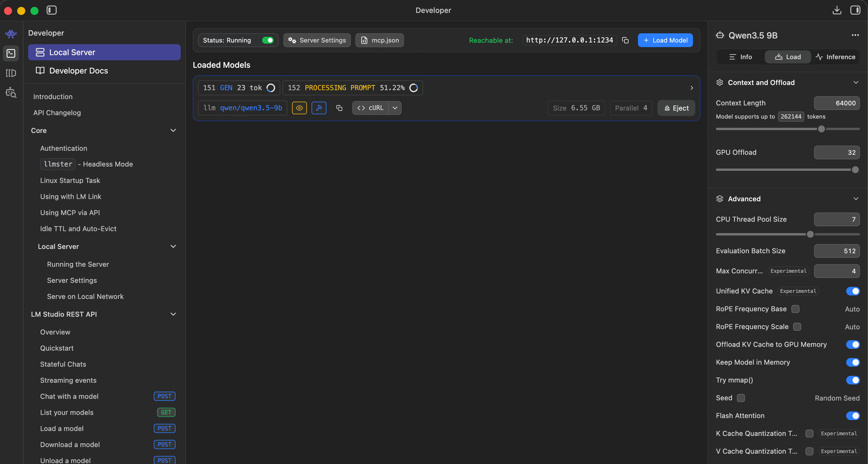Open the three-dots menu for Qwen3.5 9B

(x=855, y=35)
